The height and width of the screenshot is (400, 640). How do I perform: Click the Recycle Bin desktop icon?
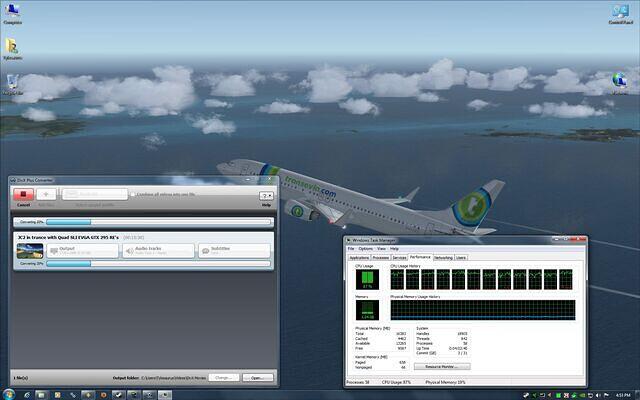(14, 83)
